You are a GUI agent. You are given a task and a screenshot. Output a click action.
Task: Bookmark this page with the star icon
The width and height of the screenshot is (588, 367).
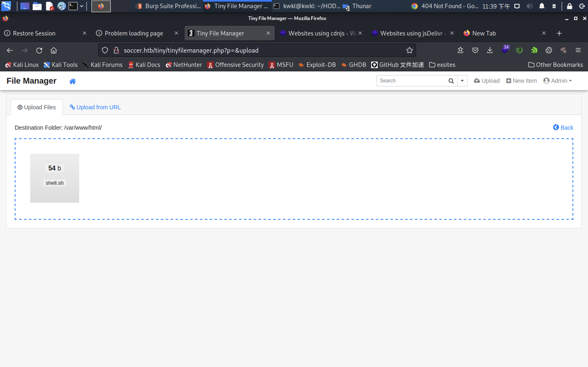pyautogui.click(x=409, y=50)
